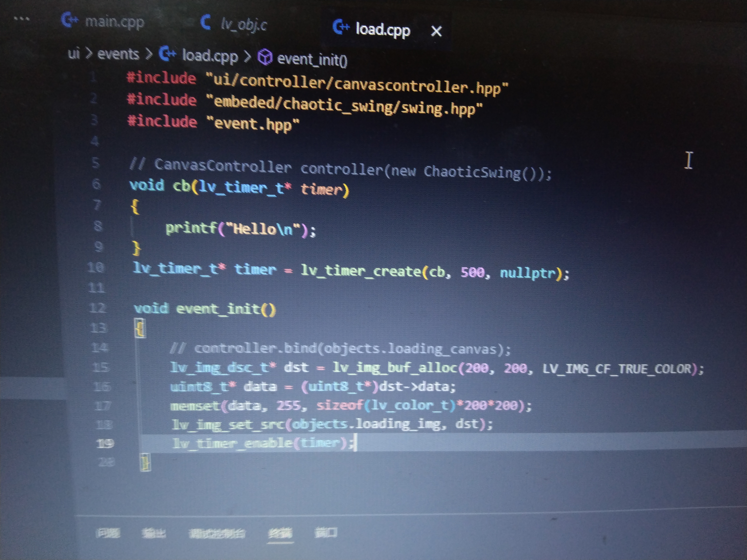Open the 端口 (Ports) panel tab
The width and height of the screenshot is (747, 560).
(x=326, y=533)
